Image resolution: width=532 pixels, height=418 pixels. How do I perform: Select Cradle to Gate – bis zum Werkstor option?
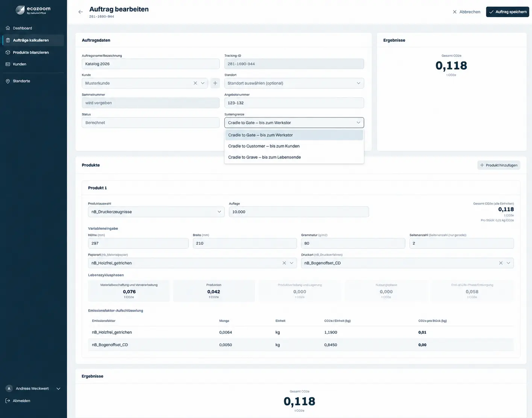click(294, 135)
